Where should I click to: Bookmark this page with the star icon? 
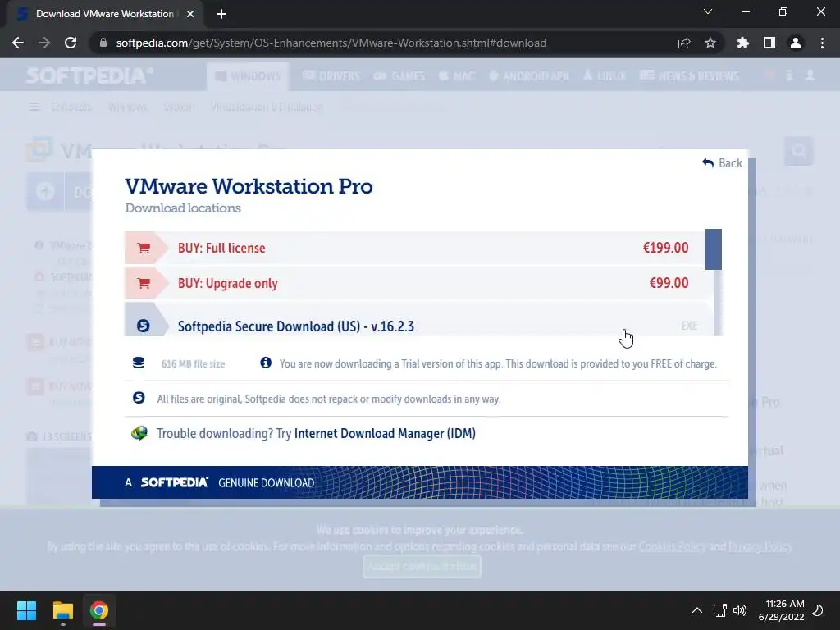click(x=710, y=43)
